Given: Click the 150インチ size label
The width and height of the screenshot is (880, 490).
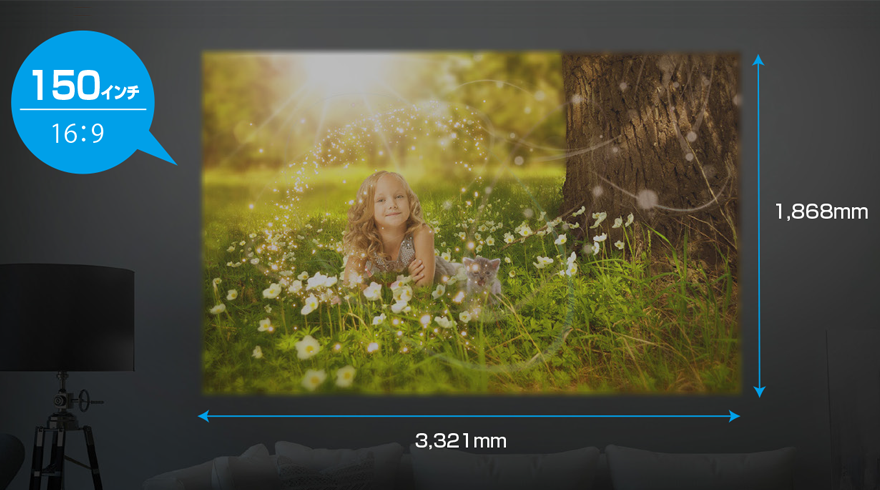Looking at the screenshot, I should click(85, 85).
